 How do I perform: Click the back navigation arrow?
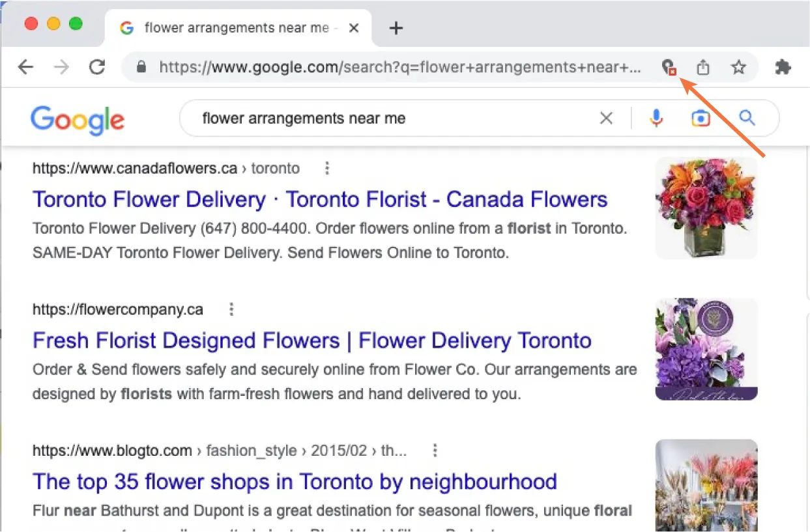coord(25,66)
